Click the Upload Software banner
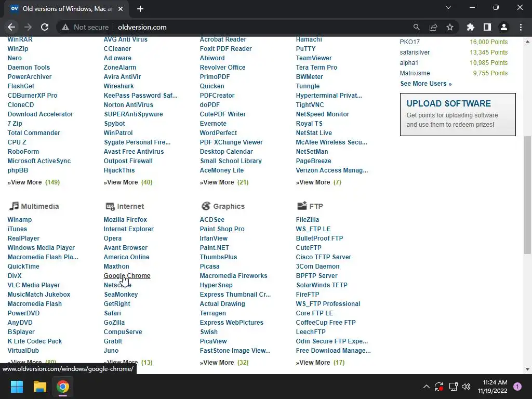532x399 pixels. pyautogui.click(x=458, y=114)
